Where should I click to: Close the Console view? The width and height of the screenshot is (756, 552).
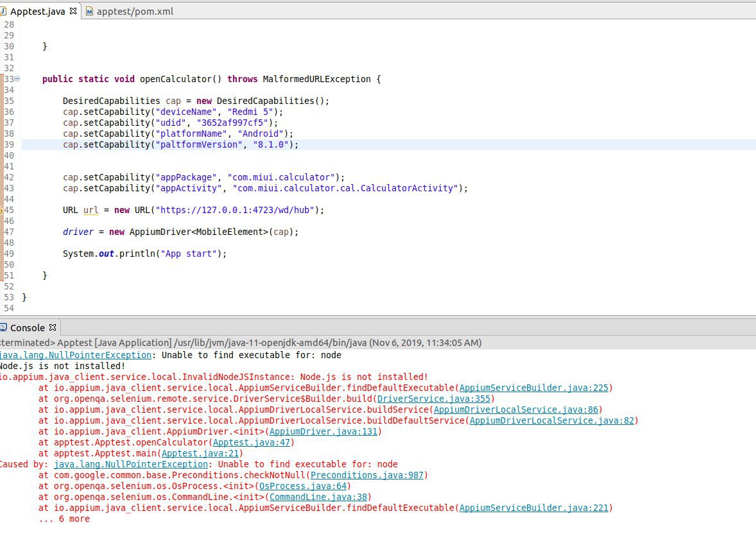point(53,327)
